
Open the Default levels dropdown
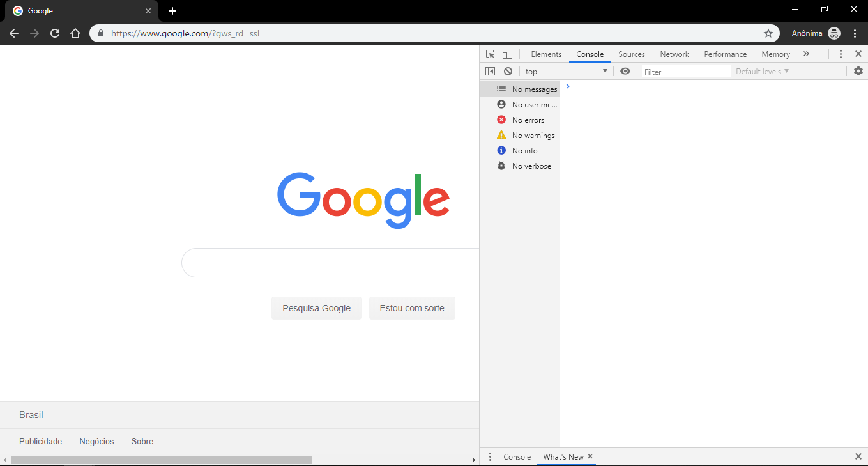pyautogui.click(x=763, y=72)
